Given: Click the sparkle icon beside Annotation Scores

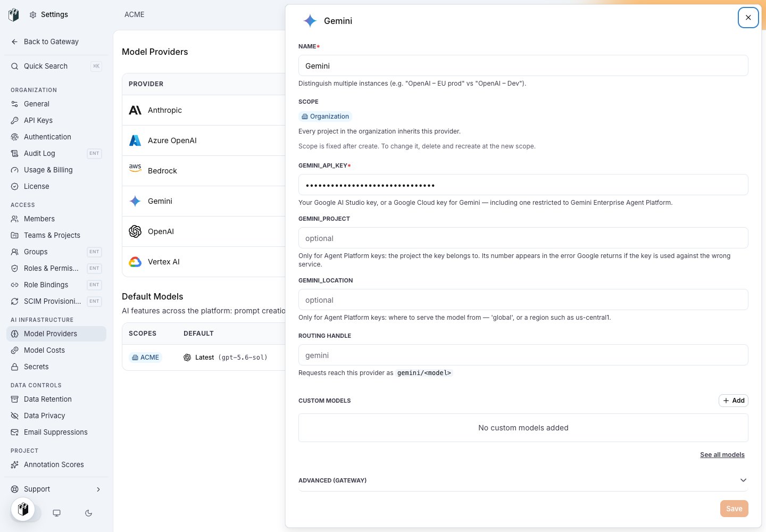Looking at the screenshot, I should click(15, 465).
